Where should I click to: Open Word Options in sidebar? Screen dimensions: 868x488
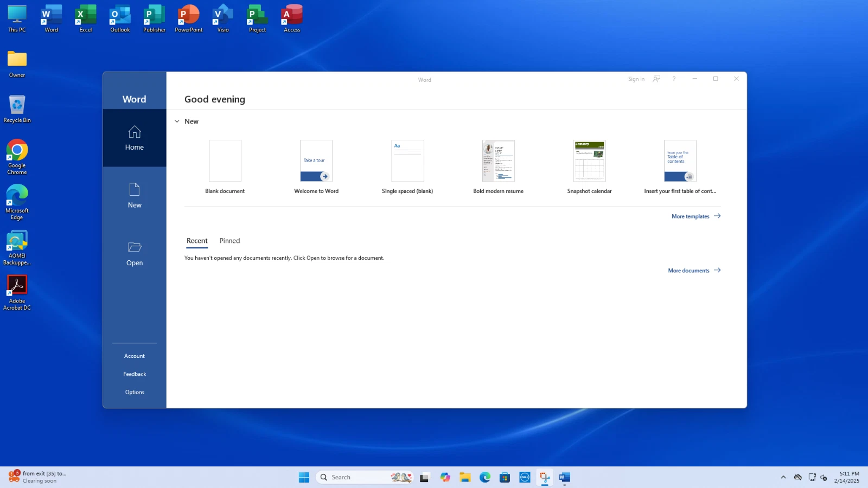pyautogui.click(x=135, y=392)
